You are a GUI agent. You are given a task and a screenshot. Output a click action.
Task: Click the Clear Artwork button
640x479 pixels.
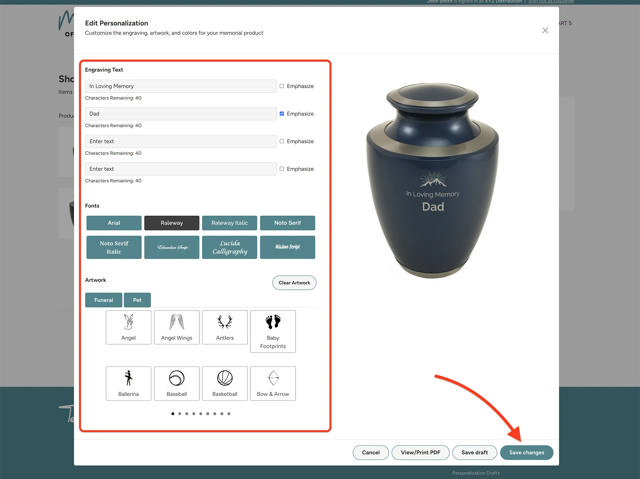click(x=294, y=283)
